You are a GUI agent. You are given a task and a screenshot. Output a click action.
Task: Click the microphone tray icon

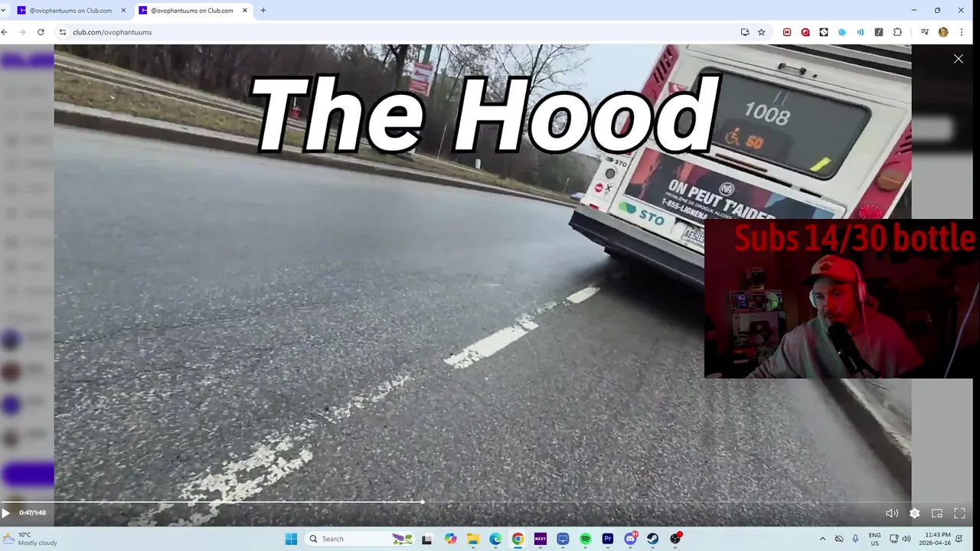[855, 539]
